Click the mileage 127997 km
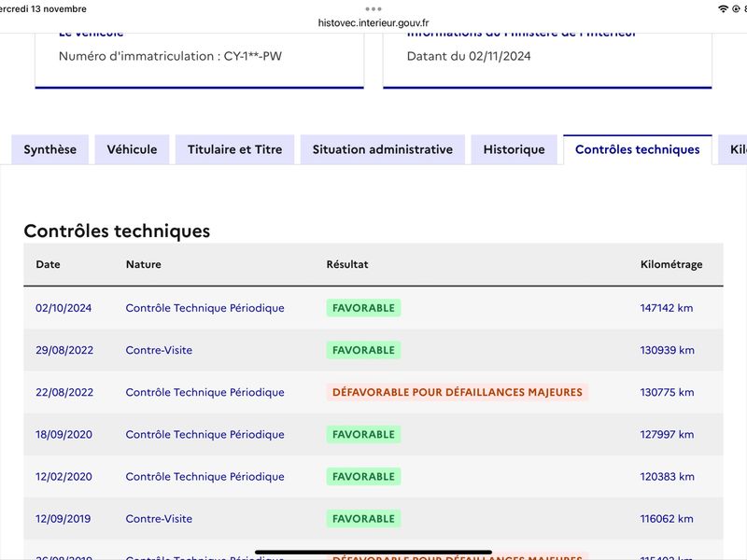747x560 pixels. point(667,434)
